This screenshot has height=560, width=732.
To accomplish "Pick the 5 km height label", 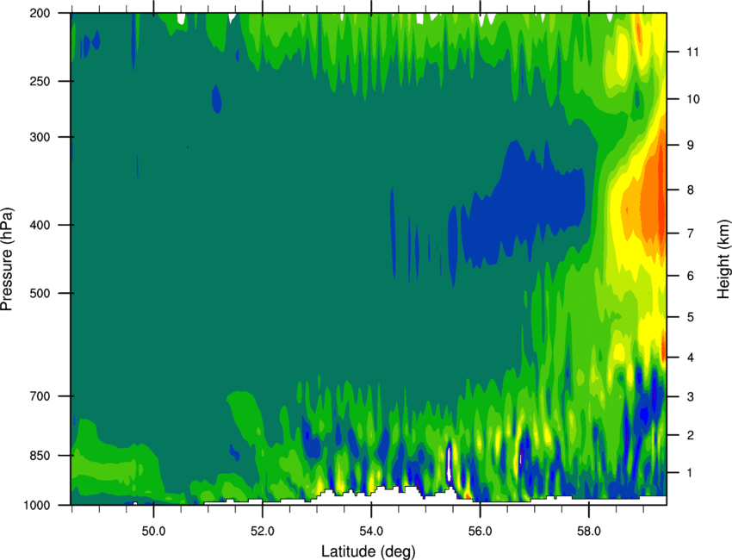I will 690,317.
